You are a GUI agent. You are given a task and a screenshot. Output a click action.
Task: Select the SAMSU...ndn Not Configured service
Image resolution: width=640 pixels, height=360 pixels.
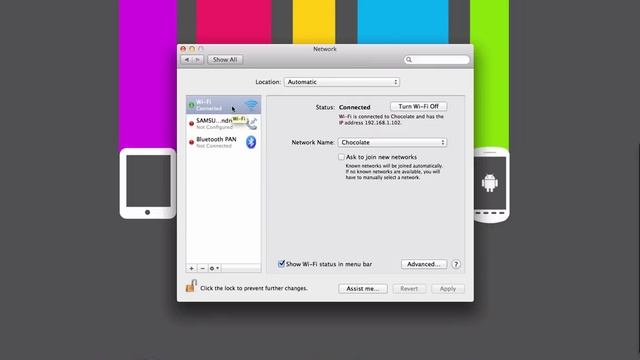click(x=223, y=123)
